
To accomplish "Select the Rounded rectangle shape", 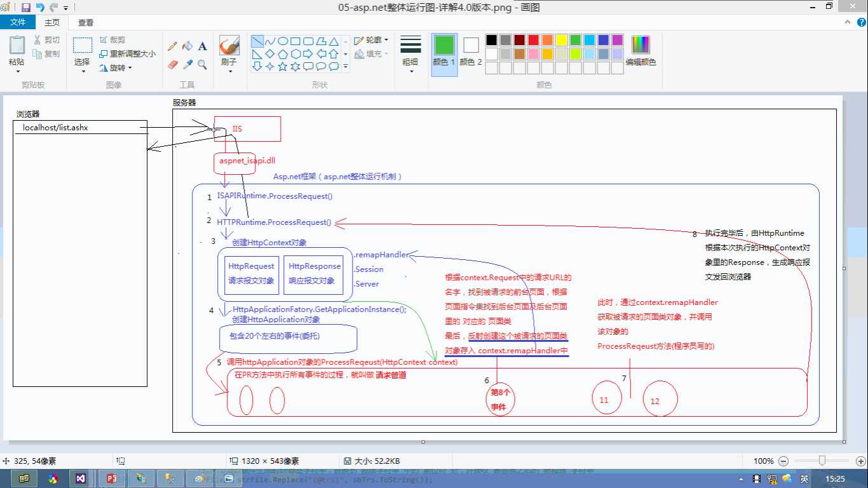I will coord(308,41).
